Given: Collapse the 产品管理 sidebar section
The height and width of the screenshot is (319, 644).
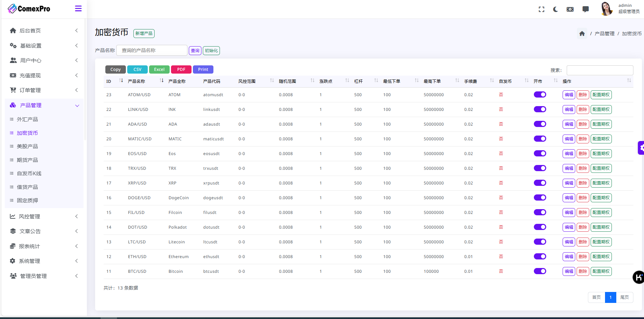Looking at the screenshot, I should click(x=44, y=105).
